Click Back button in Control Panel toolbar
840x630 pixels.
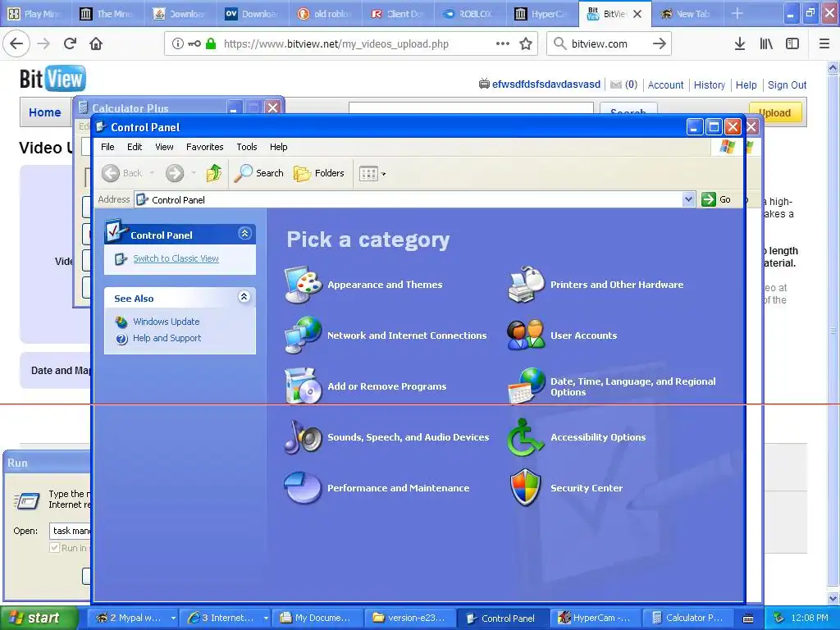point(123,173)
